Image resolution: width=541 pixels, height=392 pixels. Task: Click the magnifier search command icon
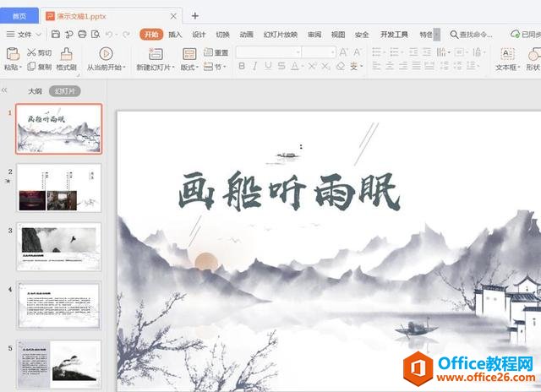[x=454, y=34]
